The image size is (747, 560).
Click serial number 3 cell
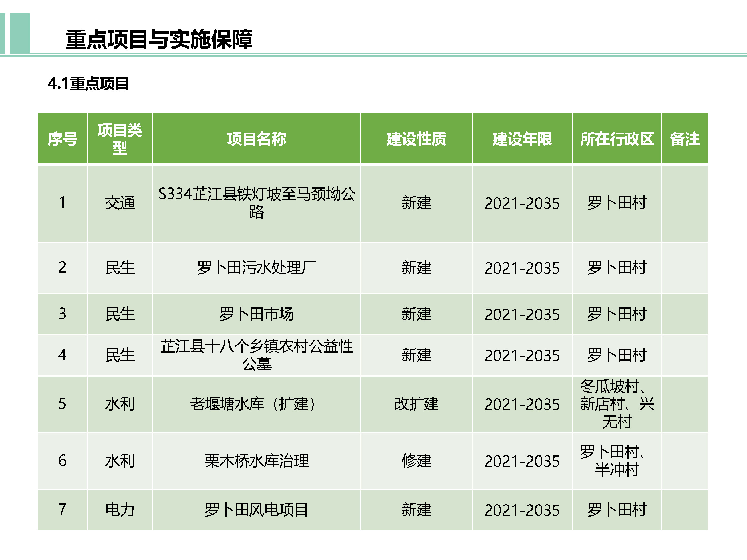pos(62,314)
